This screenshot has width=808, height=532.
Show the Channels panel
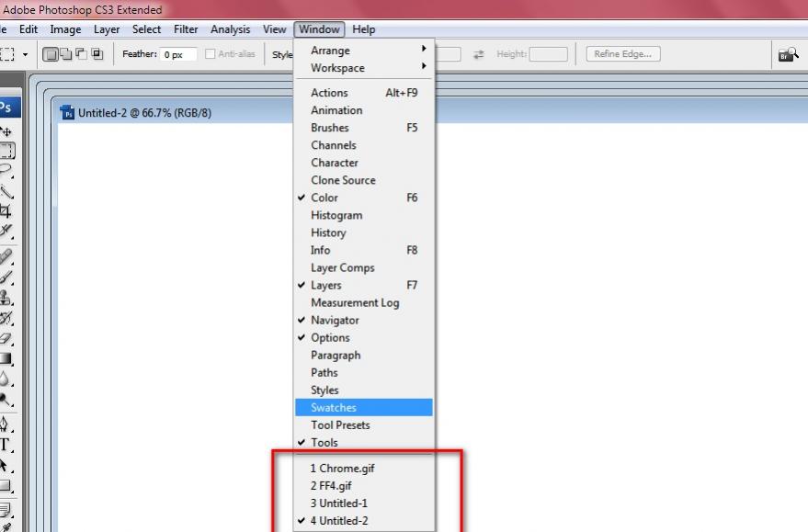pyautogui.click(x=364, y=145)
